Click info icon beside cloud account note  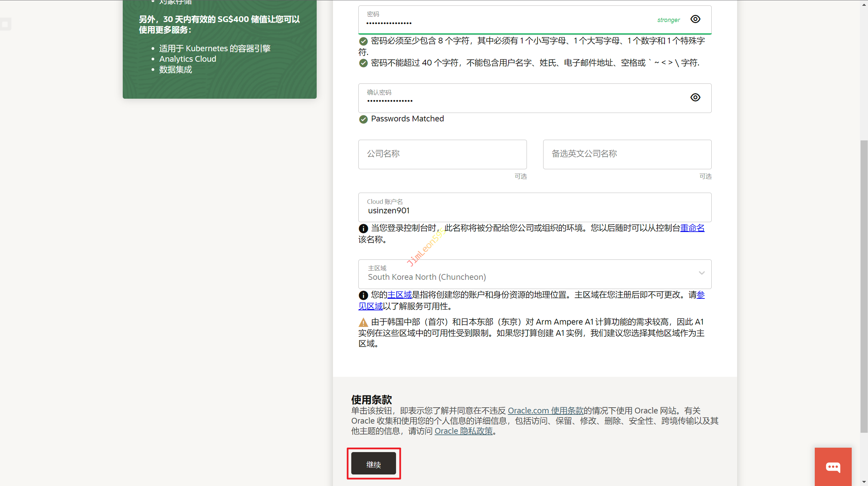pos(363,229)
